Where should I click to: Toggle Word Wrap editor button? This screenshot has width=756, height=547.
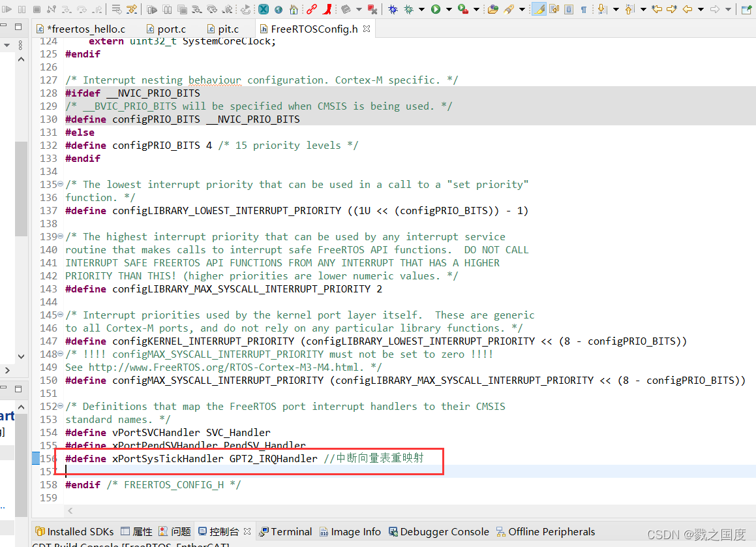coord(554,9)
